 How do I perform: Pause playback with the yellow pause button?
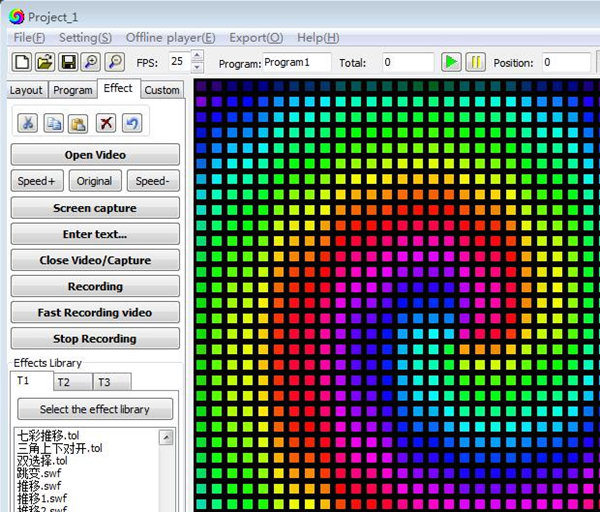pos(475,62)
